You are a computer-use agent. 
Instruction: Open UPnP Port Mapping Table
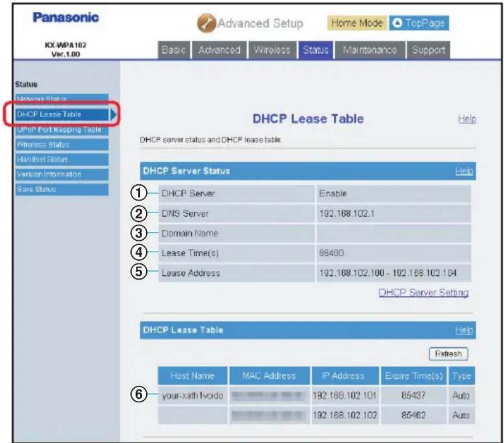pyautogui.click(x=62, y=130)
